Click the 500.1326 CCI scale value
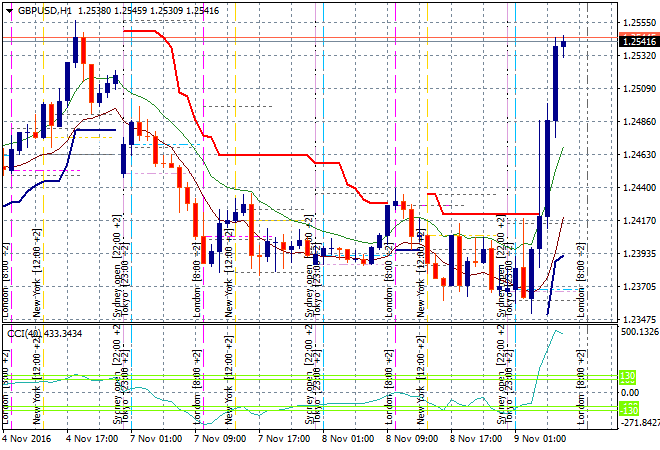 (640, 332)
